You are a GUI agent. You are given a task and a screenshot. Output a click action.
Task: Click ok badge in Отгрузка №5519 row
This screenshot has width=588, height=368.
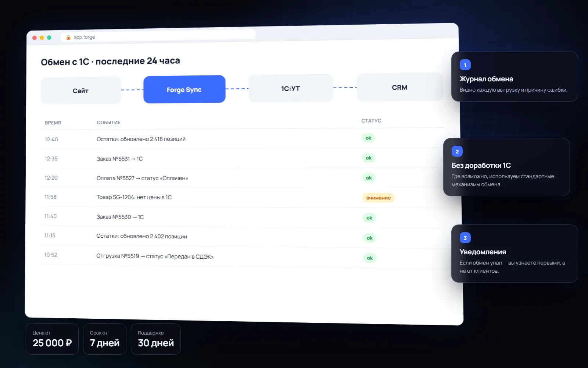tap(370, 258)
